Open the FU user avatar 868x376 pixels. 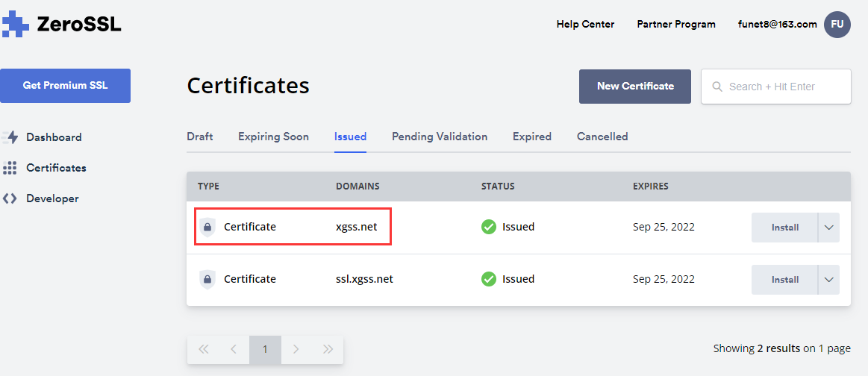[837, 25]
